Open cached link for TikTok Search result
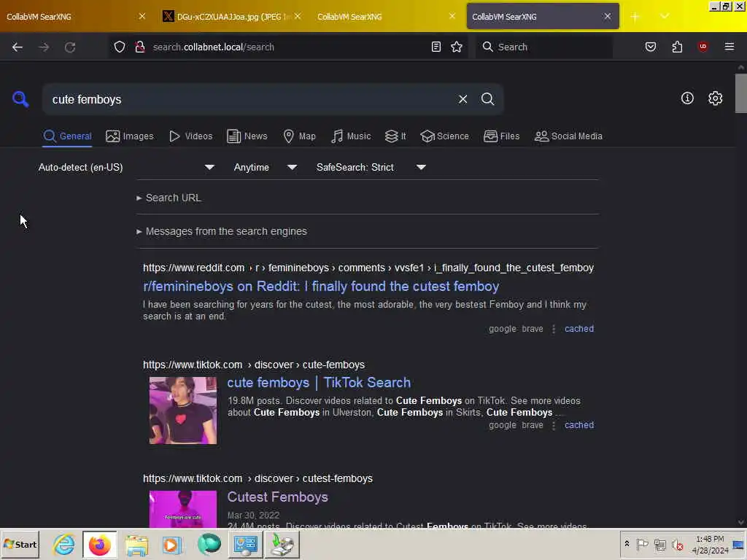Image resolution: width=747 pixels, height=560 pixels. tap(578, 425)
